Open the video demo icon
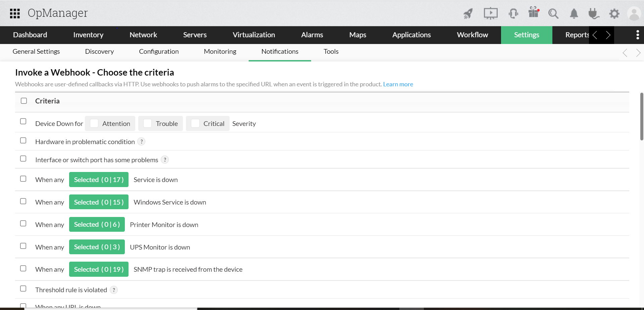Screen dimensions: 644x310 pos(490,13)
